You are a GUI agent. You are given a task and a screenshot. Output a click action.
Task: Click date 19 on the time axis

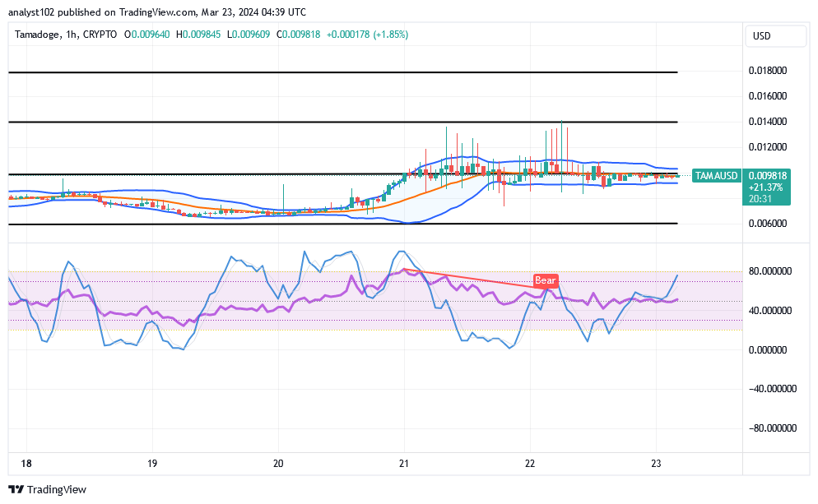[151, 464]
